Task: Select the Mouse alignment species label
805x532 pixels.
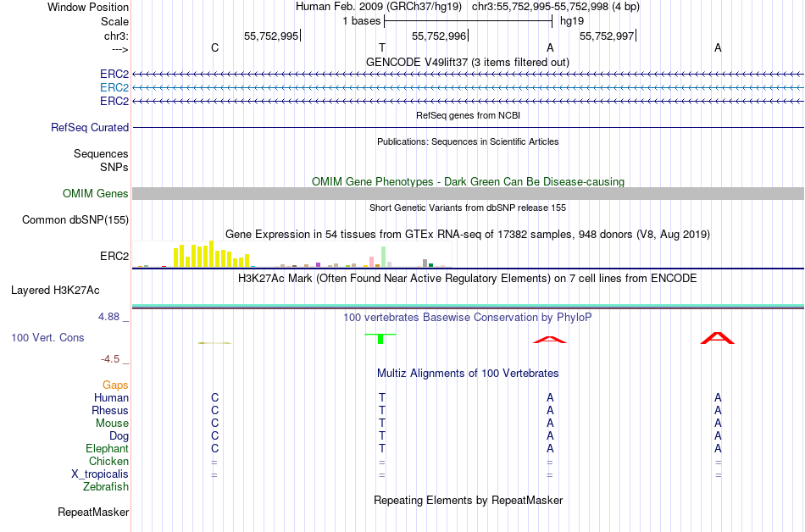Action: (x=112, y=424)
